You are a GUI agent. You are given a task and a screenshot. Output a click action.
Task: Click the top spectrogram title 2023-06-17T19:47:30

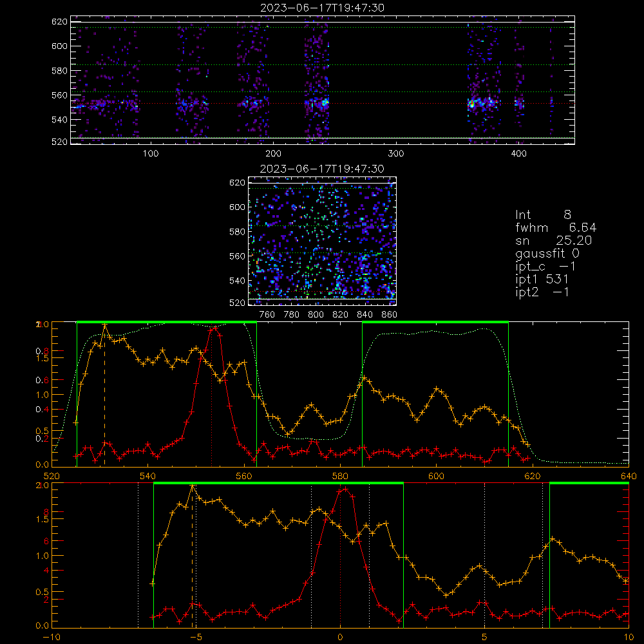323,8
